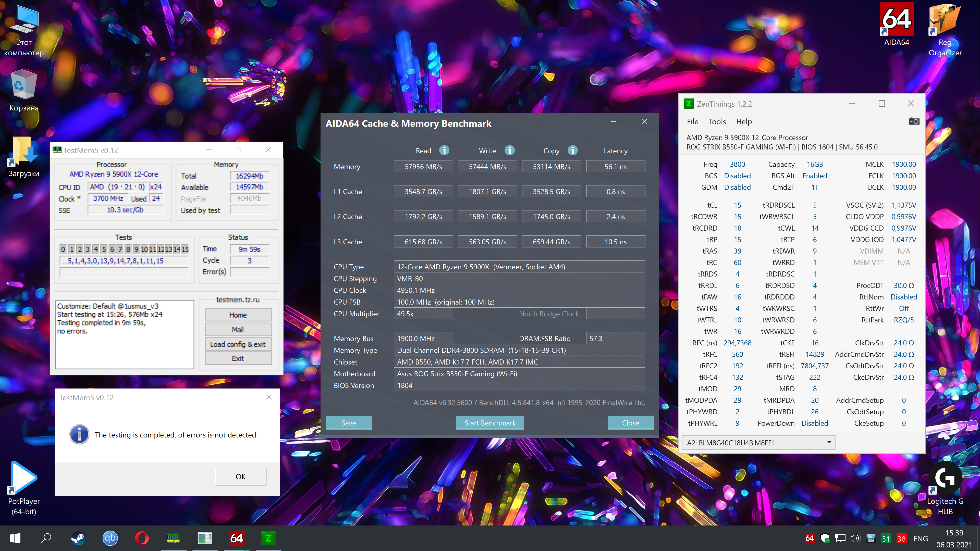Image resolution: width=980 pixels, height=551 pixels.
Task: Click the Read info icon in AIDA64
Action: point(444,151)
